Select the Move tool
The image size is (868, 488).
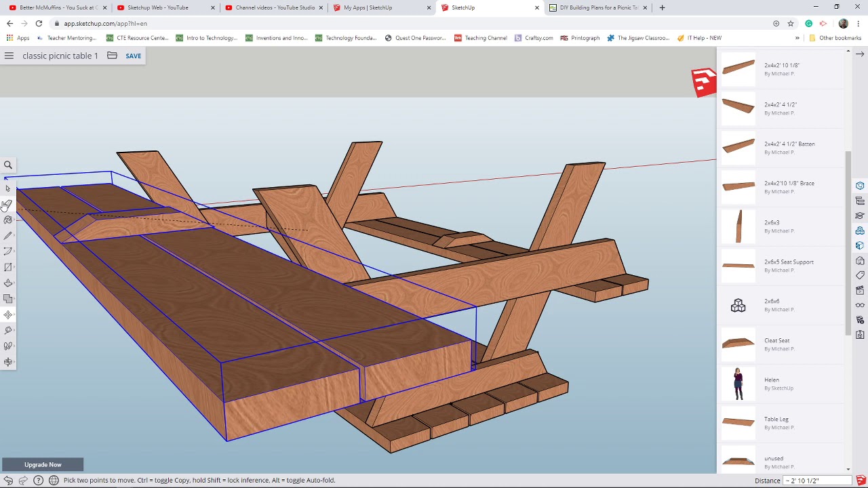pos(8,314)
